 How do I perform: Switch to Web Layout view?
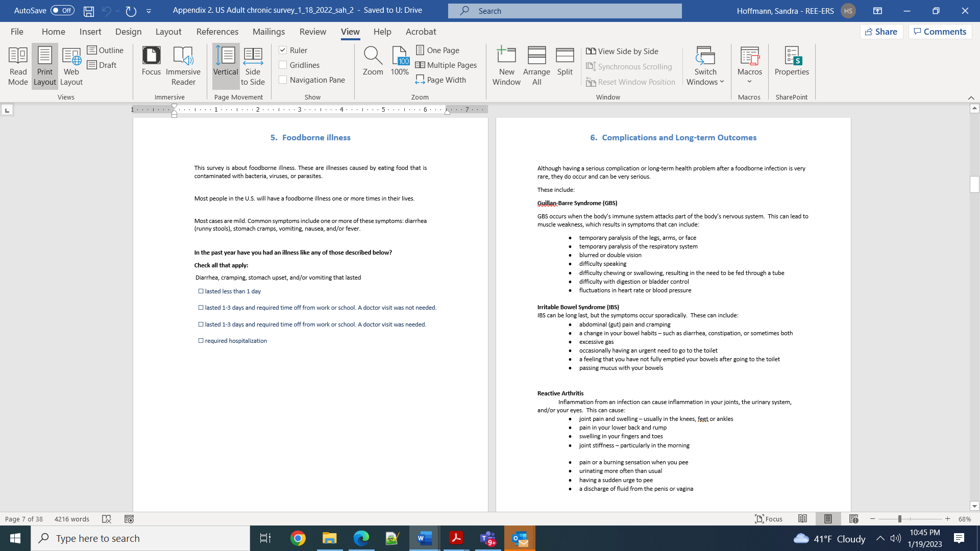point(71,66)
